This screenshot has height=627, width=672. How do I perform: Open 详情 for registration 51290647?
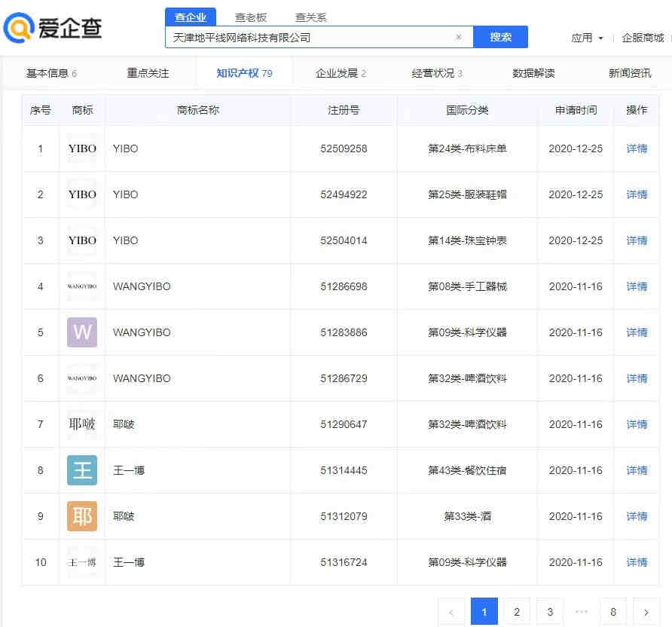[637, 424]
